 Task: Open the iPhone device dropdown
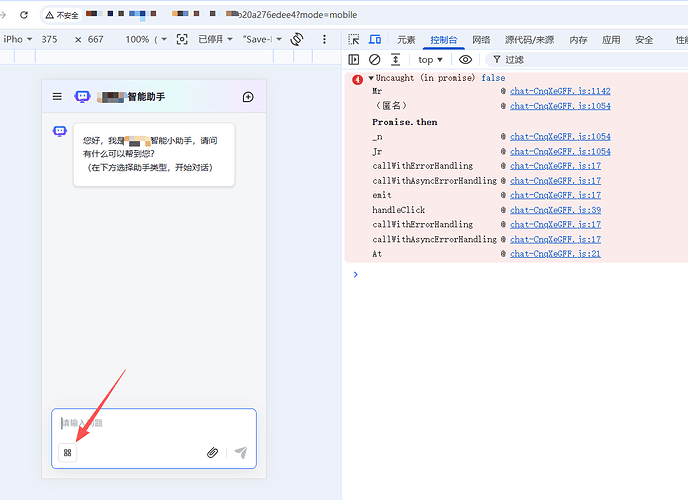[x=18, y=39]
